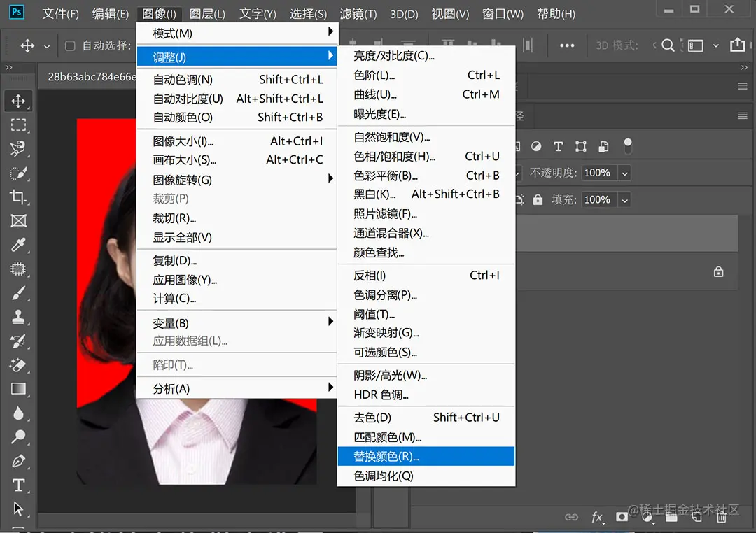Select the Rectangular Marquee tool

point(18,125)
